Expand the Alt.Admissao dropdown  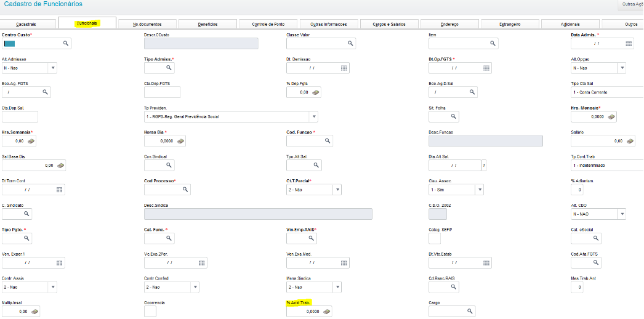point(52,68)
